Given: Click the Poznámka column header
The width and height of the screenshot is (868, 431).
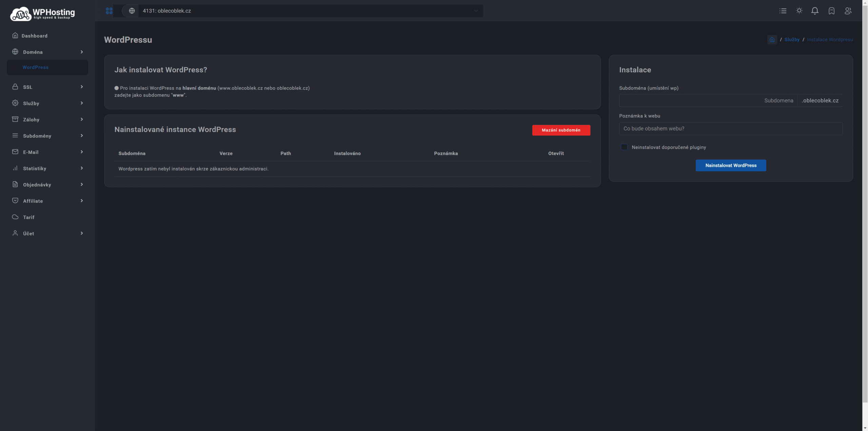Looking at the screenshot, I should 446,154.
